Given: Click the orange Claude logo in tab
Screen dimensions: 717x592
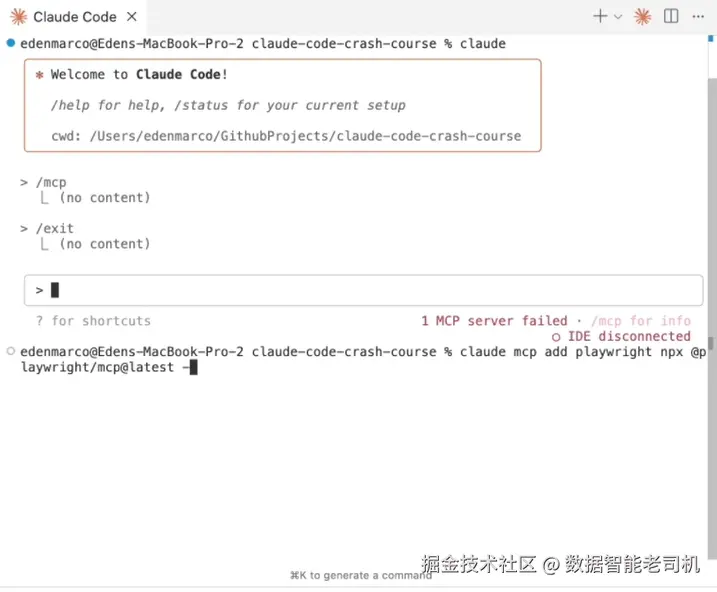Looking at the screenshot, I should [19, 17].
